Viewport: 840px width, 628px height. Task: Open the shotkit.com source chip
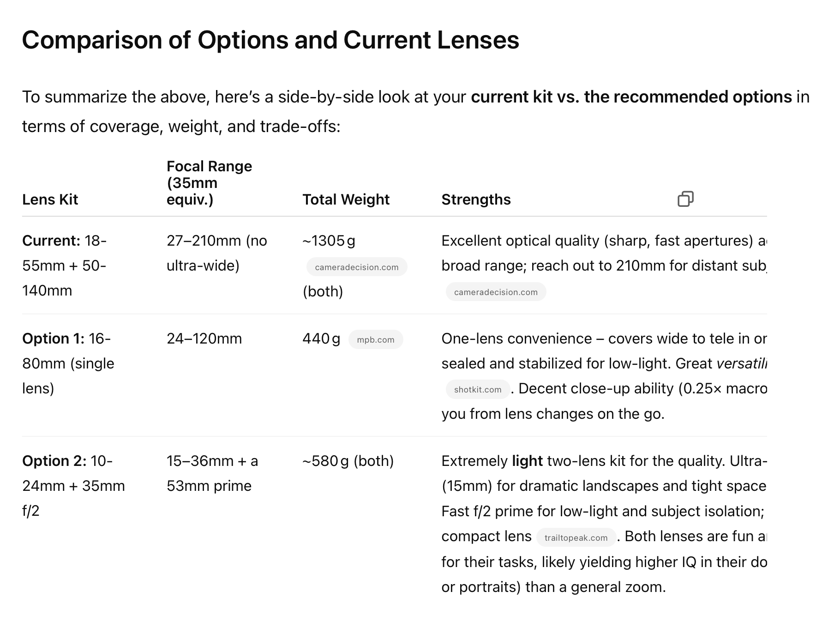click(478, 389)
